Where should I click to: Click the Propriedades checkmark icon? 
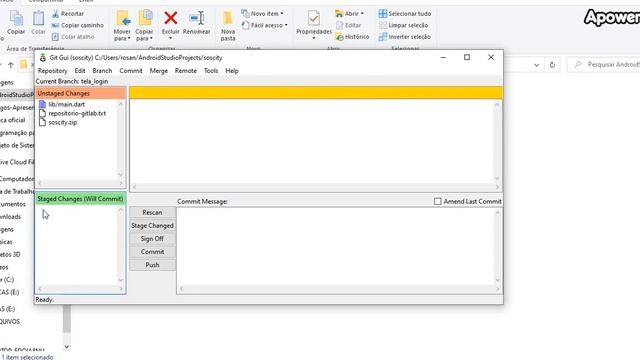(314, 18)
